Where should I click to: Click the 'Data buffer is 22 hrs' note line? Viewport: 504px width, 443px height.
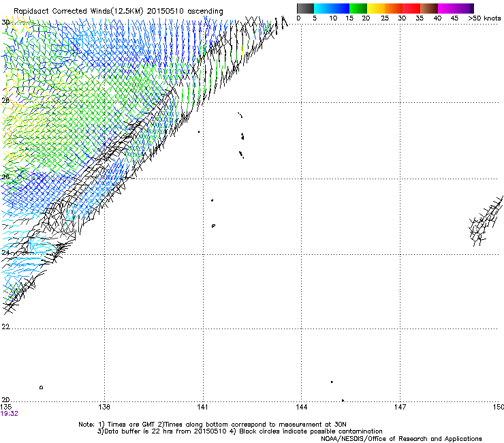point(240,431)
